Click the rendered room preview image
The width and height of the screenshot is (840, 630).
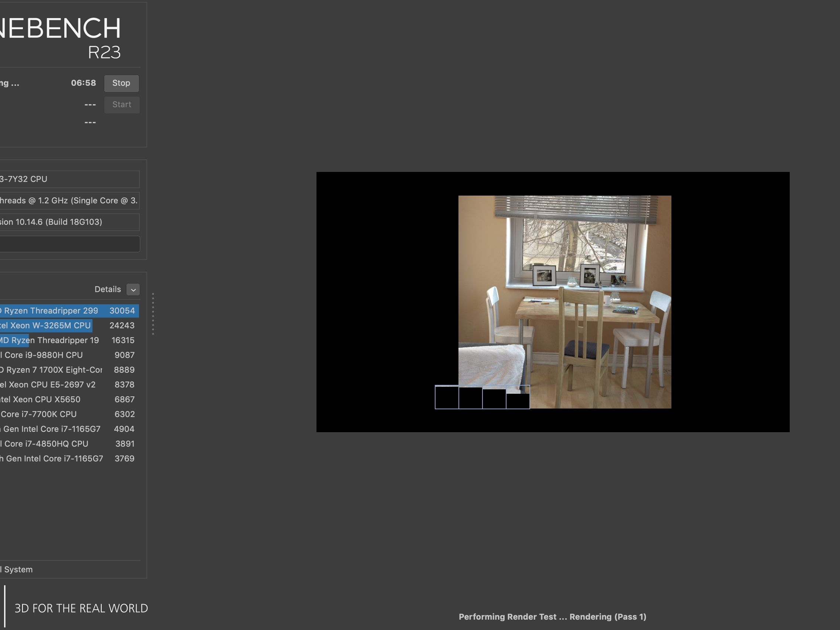pos(564,302)
